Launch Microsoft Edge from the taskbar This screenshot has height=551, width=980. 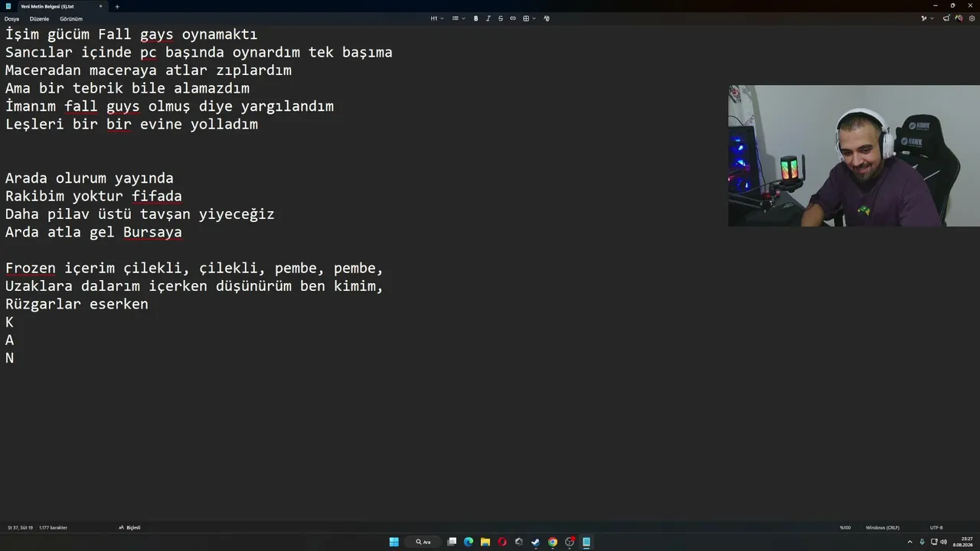pyautogui.click(x=469, y=542)
